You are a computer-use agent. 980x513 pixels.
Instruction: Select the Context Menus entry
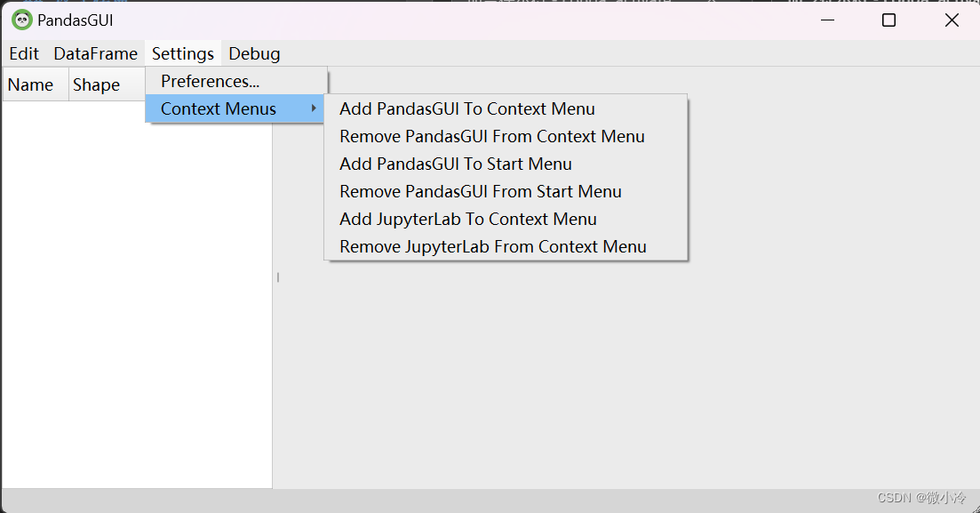click(219, 108)
